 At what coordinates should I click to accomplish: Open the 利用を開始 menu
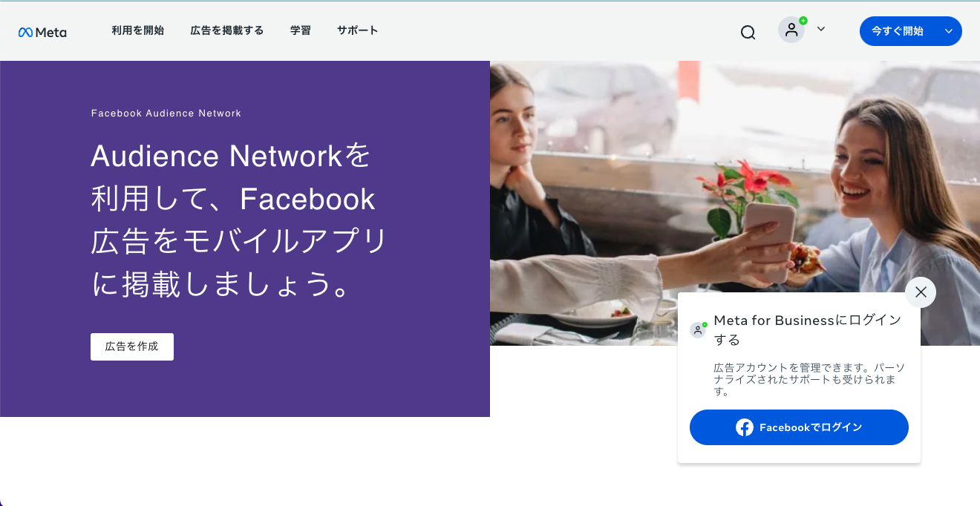138,30
